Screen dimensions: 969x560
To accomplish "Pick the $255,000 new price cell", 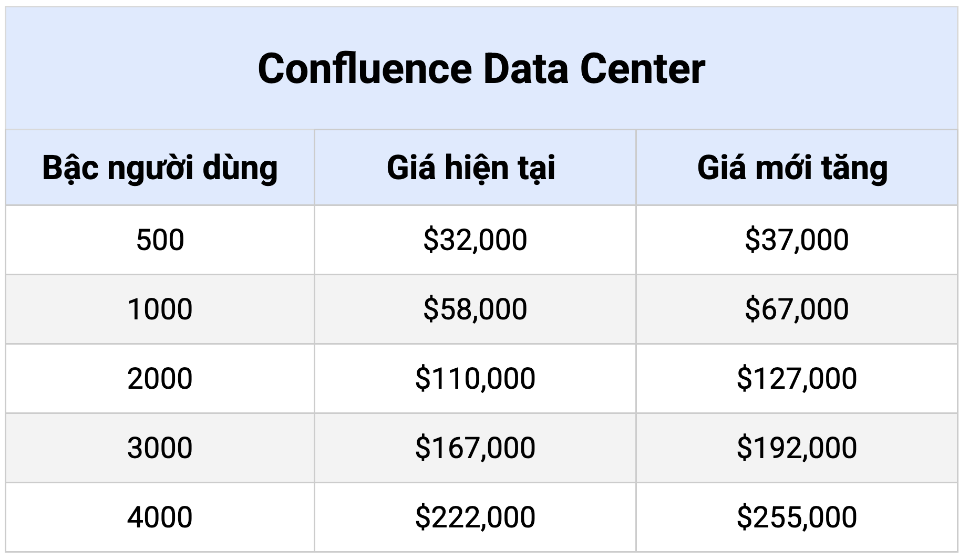I will click(797, 517).
